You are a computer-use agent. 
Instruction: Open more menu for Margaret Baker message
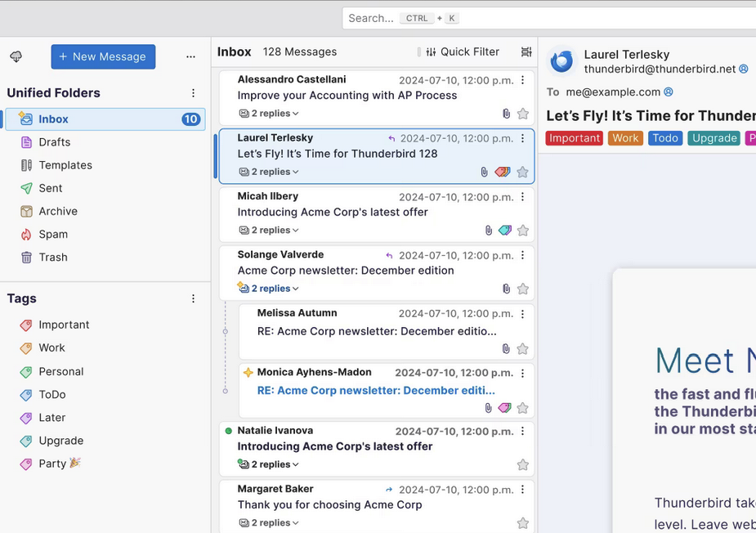point(522,490)
